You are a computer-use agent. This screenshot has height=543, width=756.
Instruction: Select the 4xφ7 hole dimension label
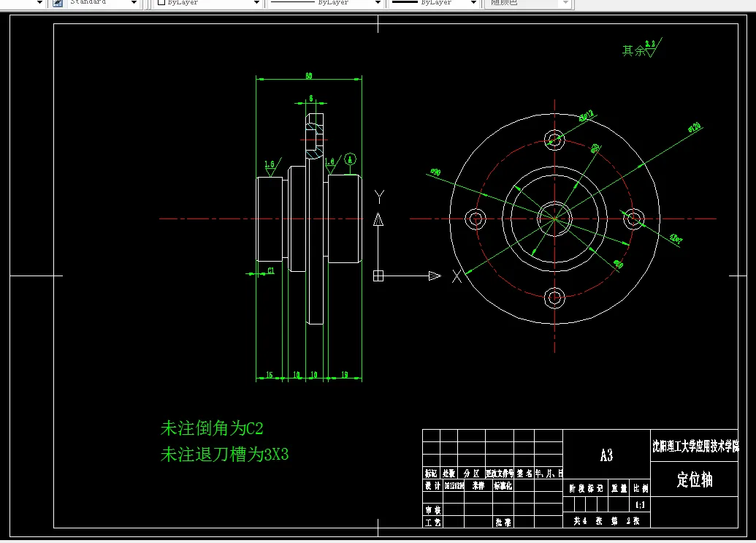tap(676, 238)
